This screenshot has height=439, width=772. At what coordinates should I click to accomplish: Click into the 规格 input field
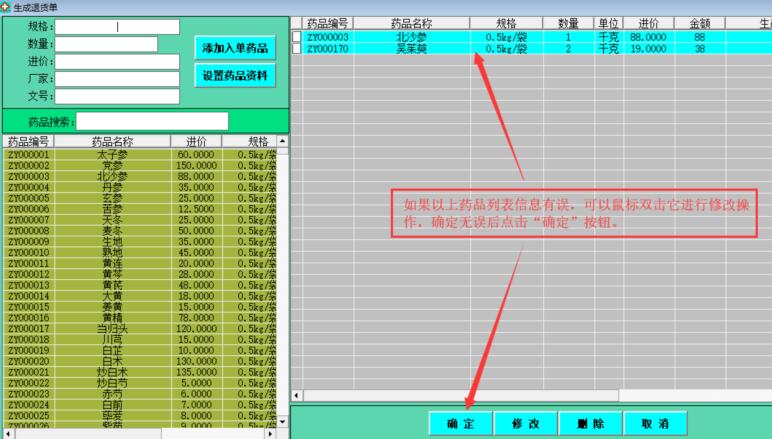(118, 27)
